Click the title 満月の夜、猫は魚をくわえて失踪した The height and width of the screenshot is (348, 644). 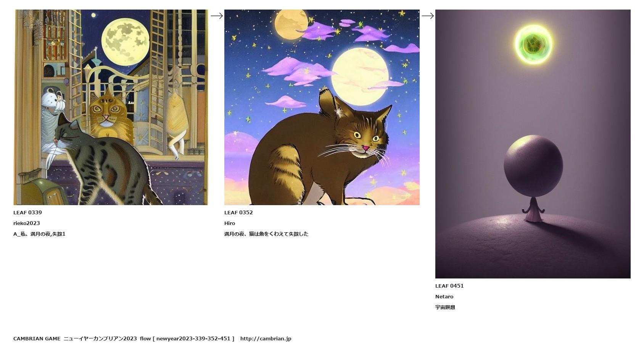pos(266,234)
